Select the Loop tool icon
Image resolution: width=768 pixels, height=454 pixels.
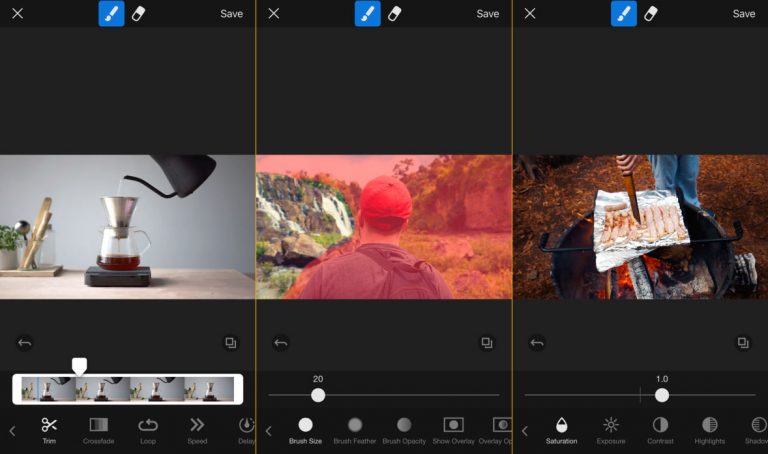coord(148,430)
